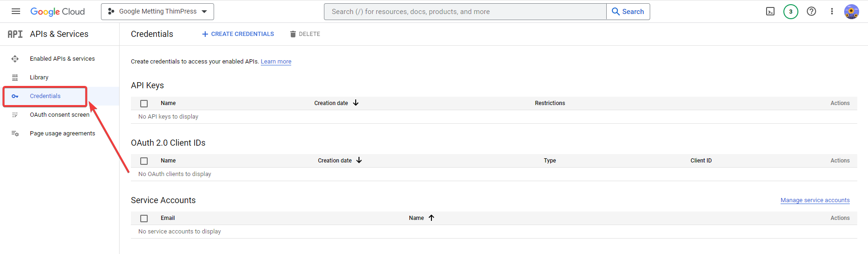Click the Credentials key icon
This screenshot has width=868, height=254.
15,96
